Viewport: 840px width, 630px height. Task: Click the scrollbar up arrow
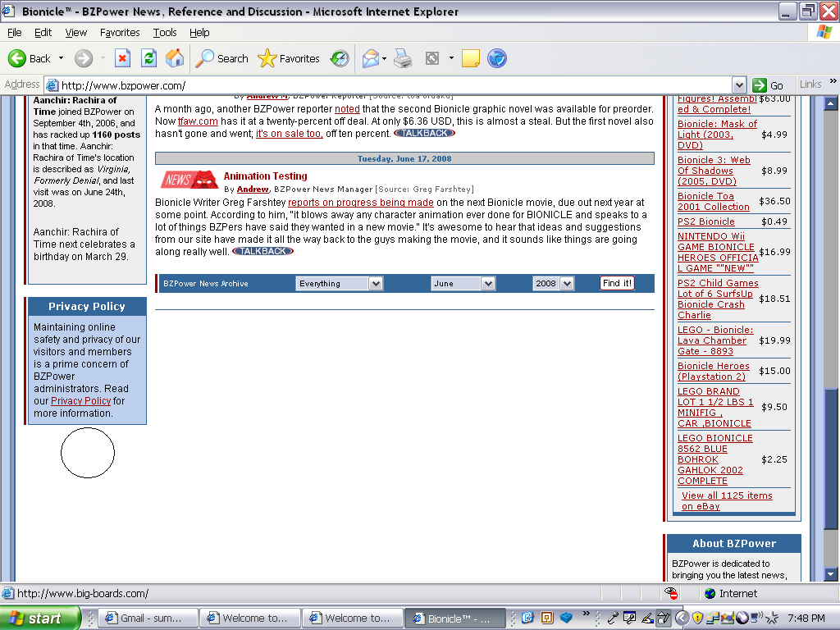(831, 103)
